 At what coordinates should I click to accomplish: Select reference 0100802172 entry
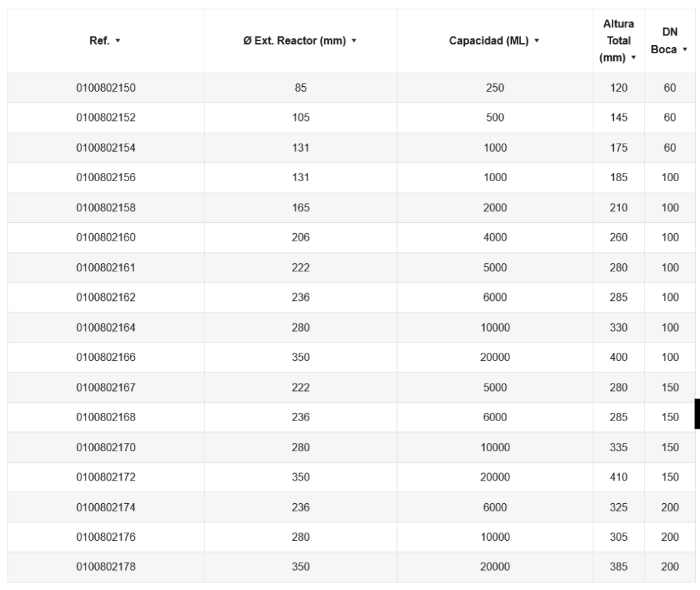click(x=106, y=477)
